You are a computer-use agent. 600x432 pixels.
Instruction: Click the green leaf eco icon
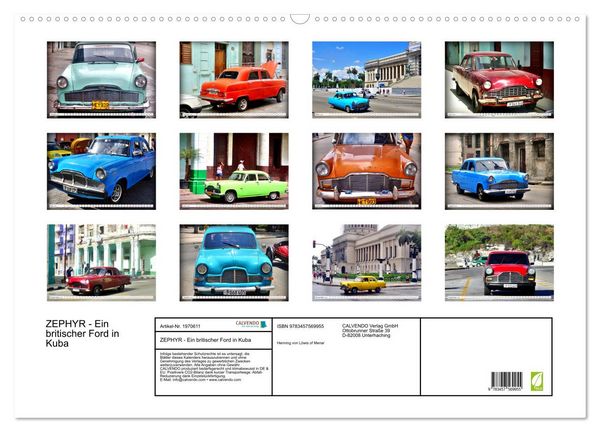point(536,381)
